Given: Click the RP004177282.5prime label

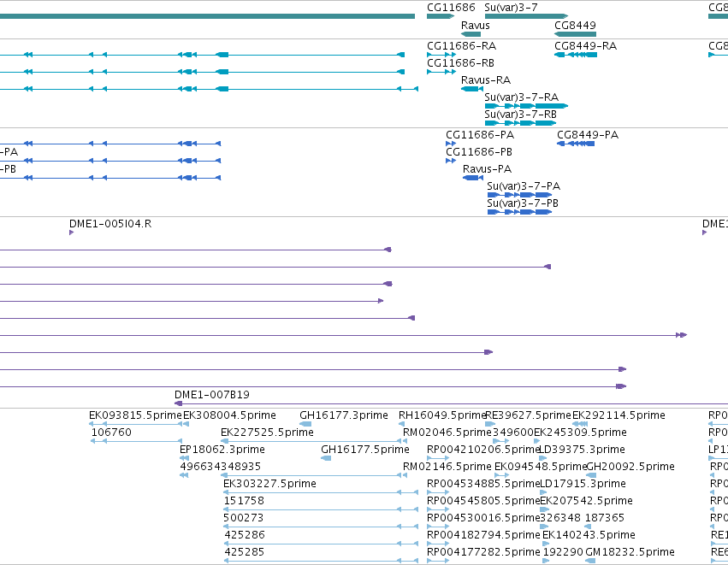Looking at the screenshot, I should 483,552.
